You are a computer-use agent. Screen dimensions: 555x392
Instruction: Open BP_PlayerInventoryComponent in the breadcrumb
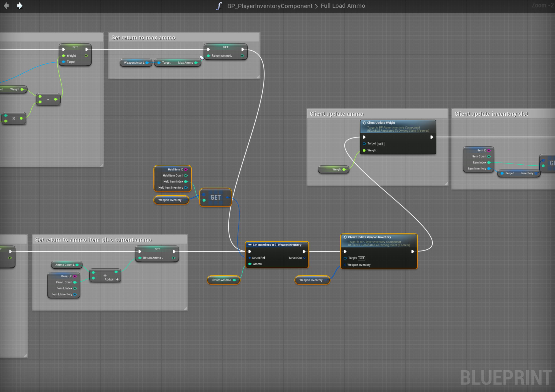(x=269, y=6)
